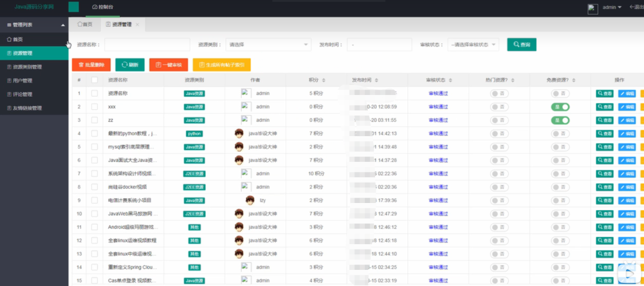Screen dimensions: 644x286
Task: Collapse the 管理列表 sidebar group
Action: [34, 25]
